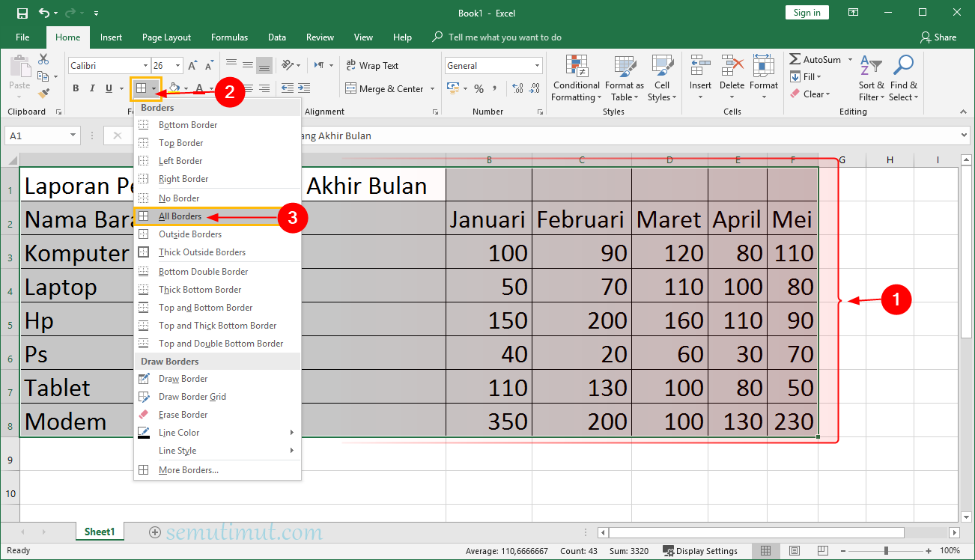Choose All Borders from the menu
Image resolution: width=975 pixels, height=560 pixels.
pos(218,216)
